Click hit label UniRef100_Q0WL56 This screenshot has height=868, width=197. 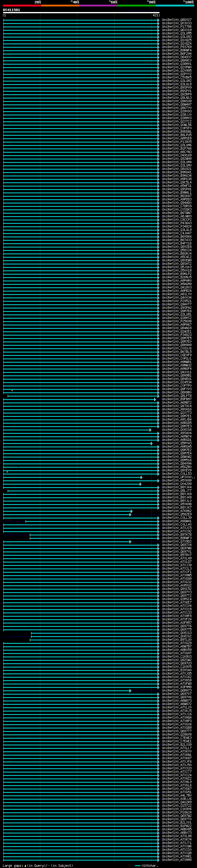coord(177,125)
